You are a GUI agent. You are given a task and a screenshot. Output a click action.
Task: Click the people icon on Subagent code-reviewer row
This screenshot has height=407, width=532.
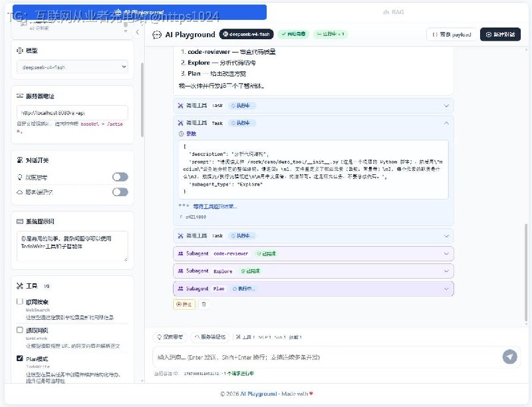point(180,253)
